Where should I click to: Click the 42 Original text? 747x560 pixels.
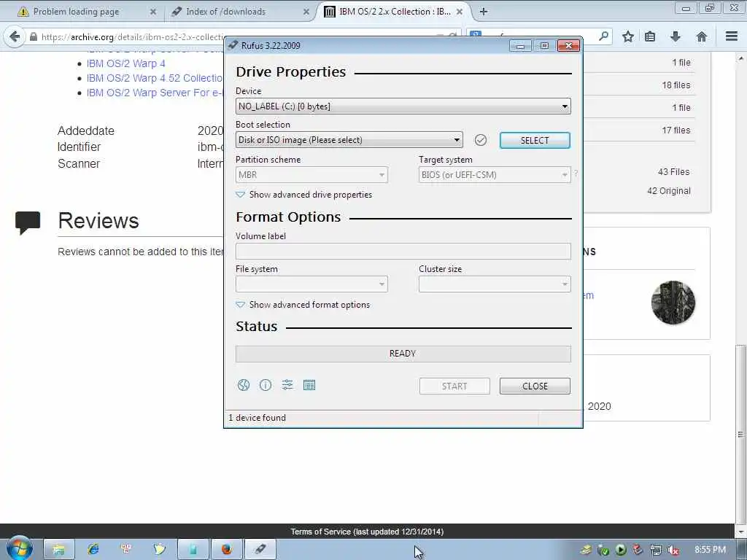[669, 191]
